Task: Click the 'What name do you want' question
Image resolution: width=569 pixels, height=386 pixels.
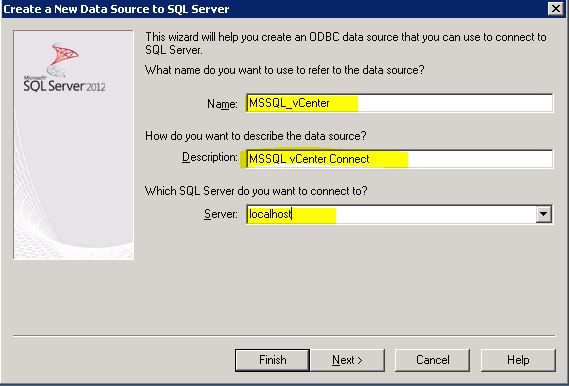Action: coord(284,70)
